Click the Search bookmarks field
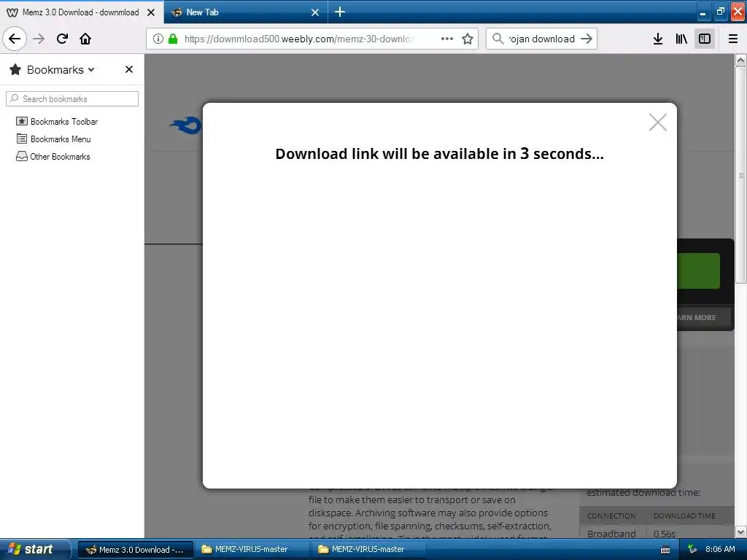Viewport: 747px width, 560px height. point(72,98)
